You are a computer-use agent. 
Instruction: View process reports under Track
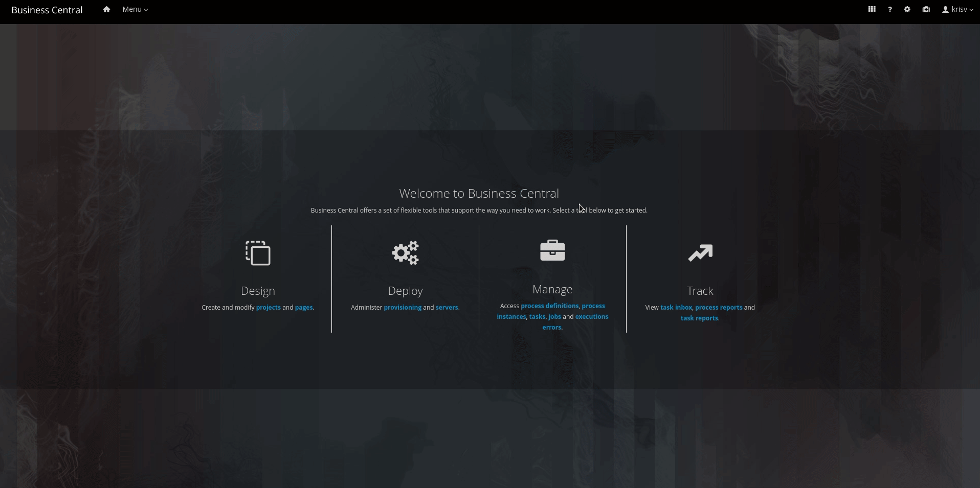tap(718, 308)
